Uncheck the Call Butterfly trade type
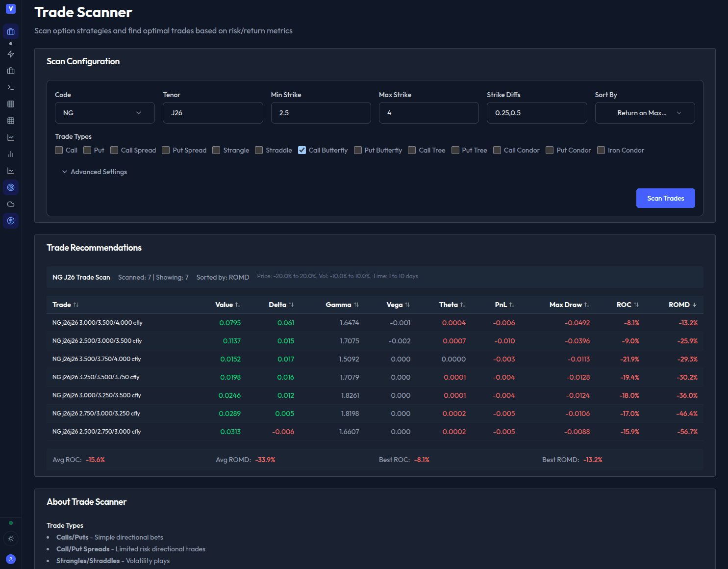This screenshot has height=569, width=728. pos(301,150)
